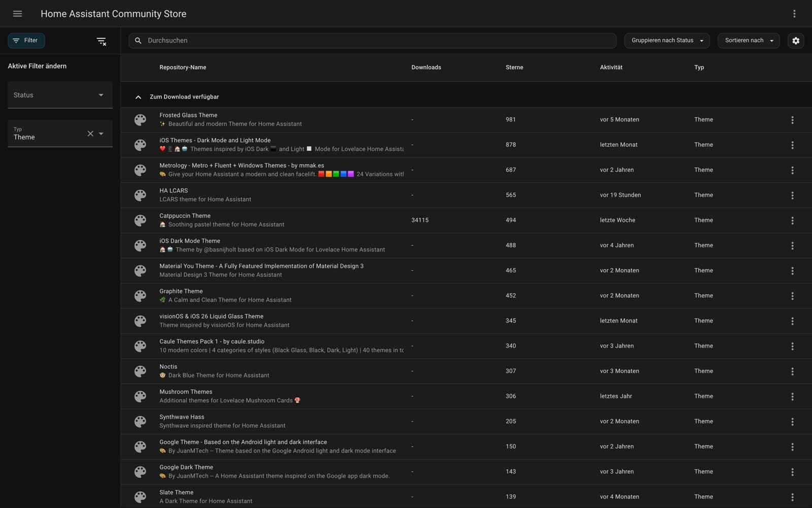Open Sortieren nach dropdown

(x=749, y=41)
